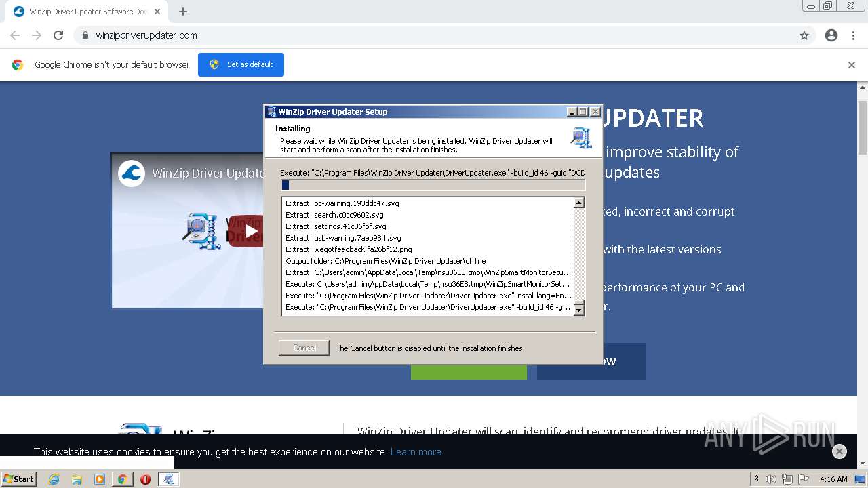Viewport: 868px width, 488px height.
Task: Click Set as default button
Action: pyautogui.click(x=241, y=64)
